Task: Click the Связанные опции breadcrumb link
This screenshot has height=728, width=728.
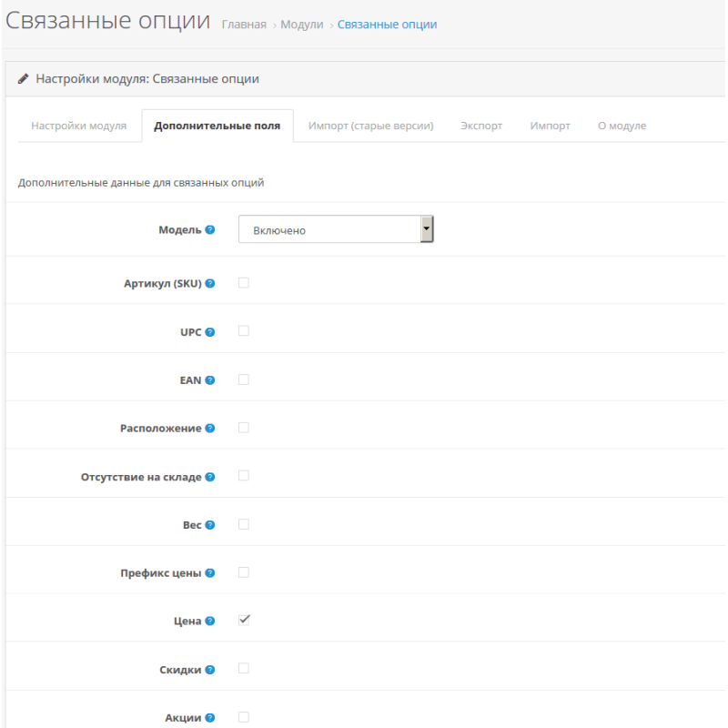Action: click(x=387, y=25)
